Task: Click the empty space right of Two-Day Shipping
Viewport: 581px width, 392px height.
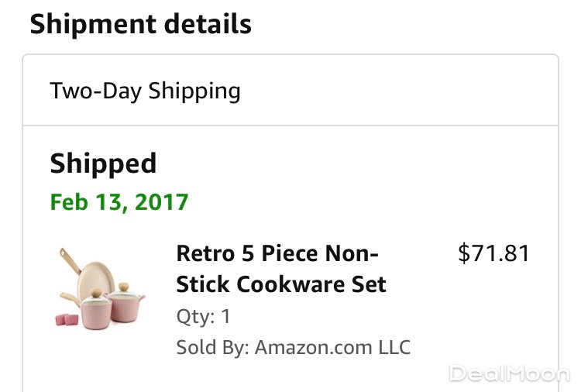Action: tap(403, 91)
